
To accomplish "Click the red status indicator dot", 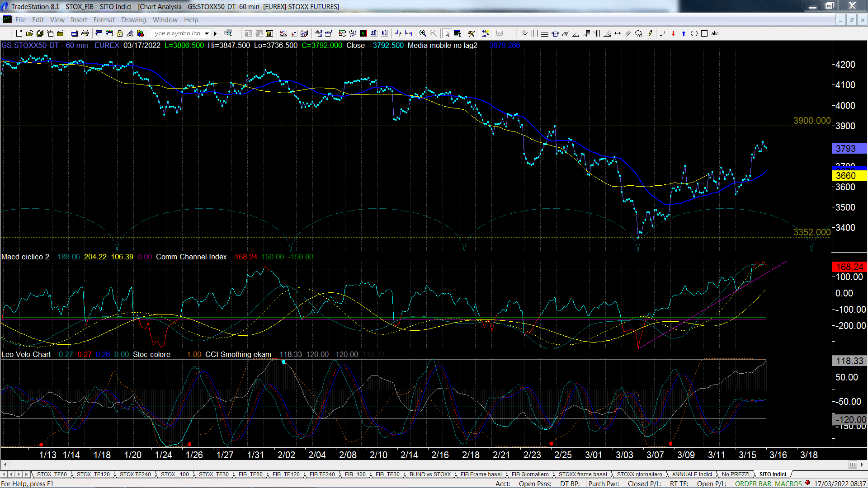I will tap(807, 483).
